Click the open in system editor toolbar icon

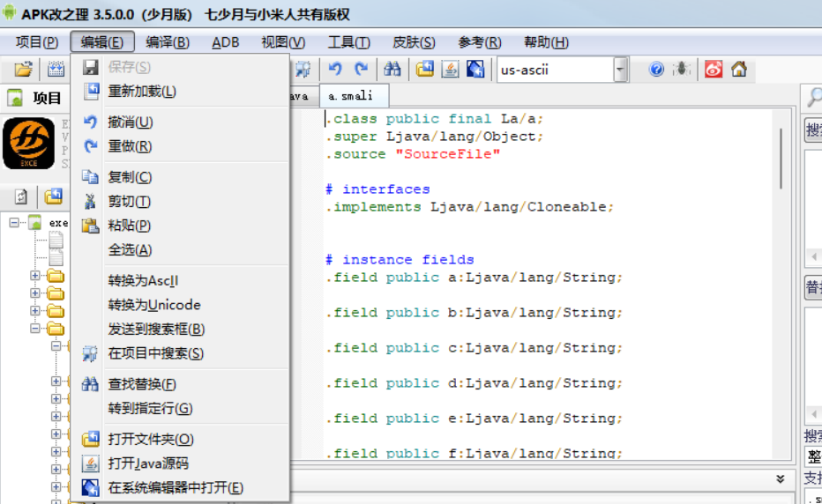475,69
